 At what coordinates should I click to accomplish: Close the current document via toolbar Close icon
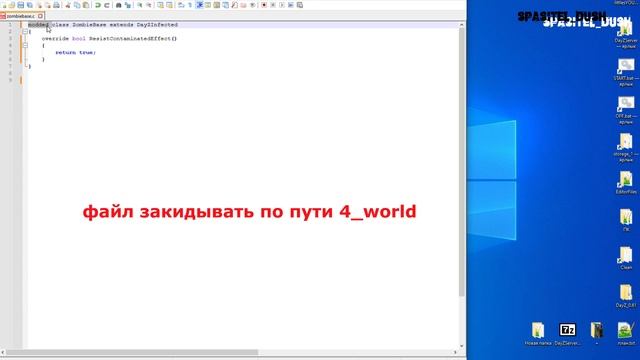(40, 5)
